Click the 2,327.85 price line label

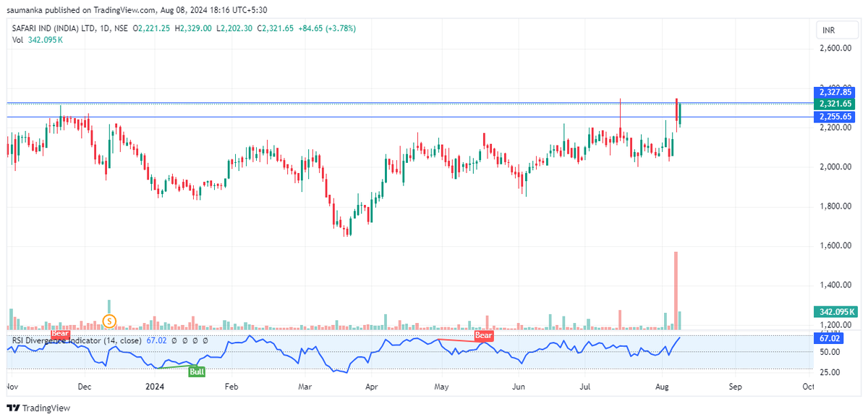(835, 93)
